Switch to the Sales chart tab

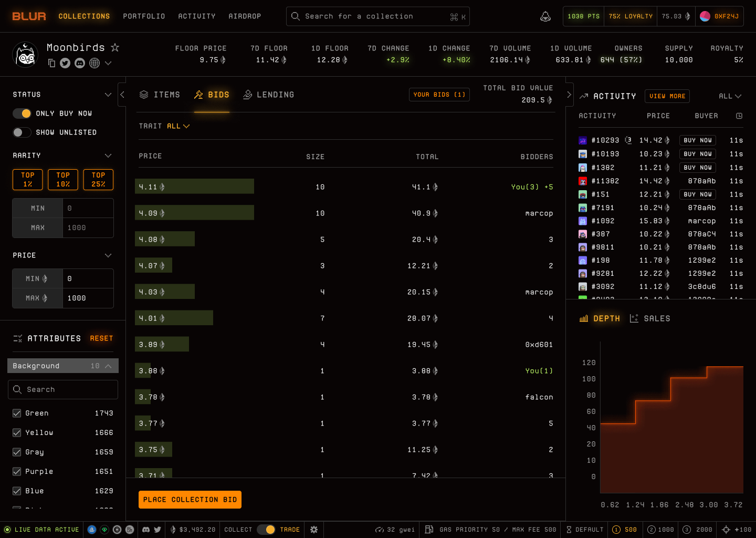(650, 318)
